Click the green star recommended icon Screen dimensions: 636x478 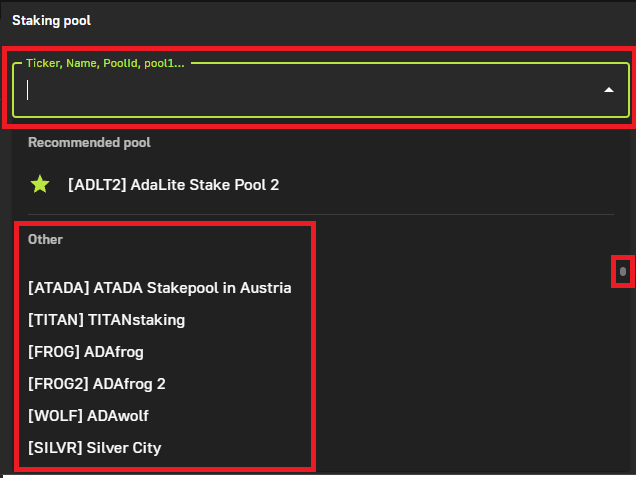[x=40, y=184]
